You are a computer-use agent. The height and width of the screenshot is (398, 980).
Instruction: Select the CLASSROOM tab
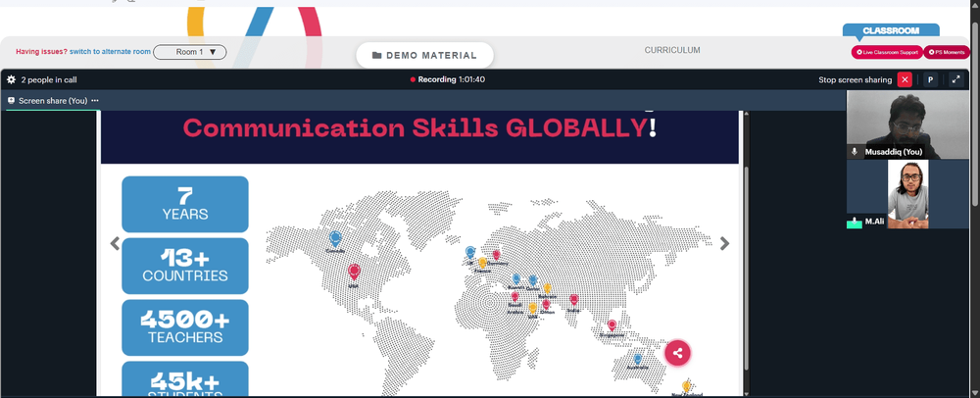[891, 30]
